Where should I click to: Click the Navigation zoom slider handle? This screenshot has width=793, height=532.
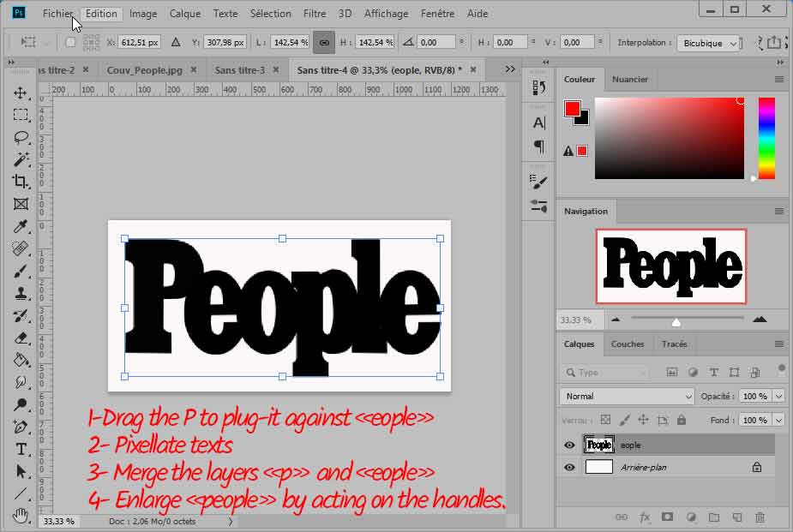click(676, 322)
